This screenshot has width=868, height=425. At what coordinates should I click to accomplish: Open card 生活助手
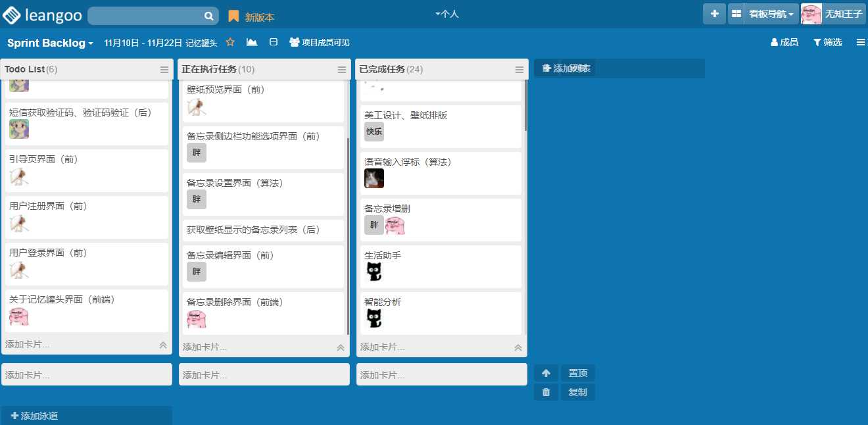[x=441, y=266]
